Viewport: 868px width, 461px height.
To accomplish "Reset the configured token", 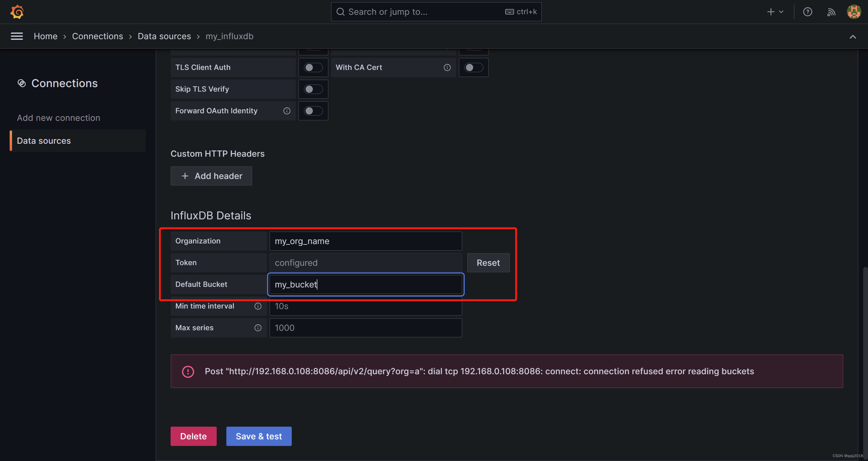I will click(x=488, y=262).
